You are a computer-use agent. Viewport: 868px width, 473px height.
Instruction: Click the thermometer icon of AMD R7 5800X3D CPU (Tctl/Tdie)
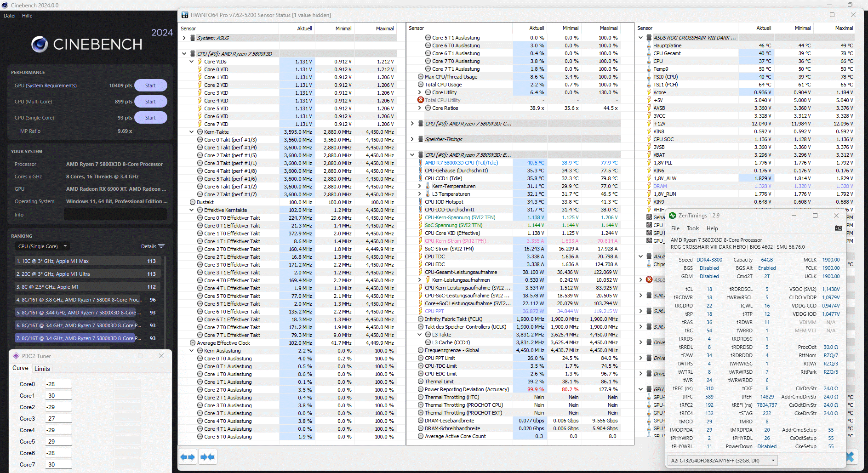pos(420,163)
